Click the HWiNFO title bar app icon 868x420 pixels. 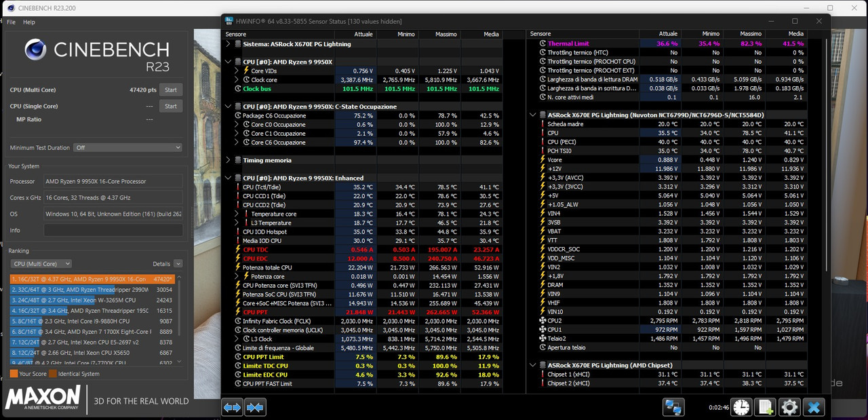click(x=229, y=21)
